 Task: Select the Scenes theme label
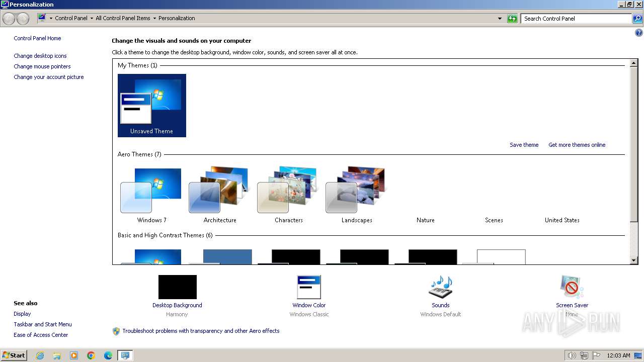(494, 220)
